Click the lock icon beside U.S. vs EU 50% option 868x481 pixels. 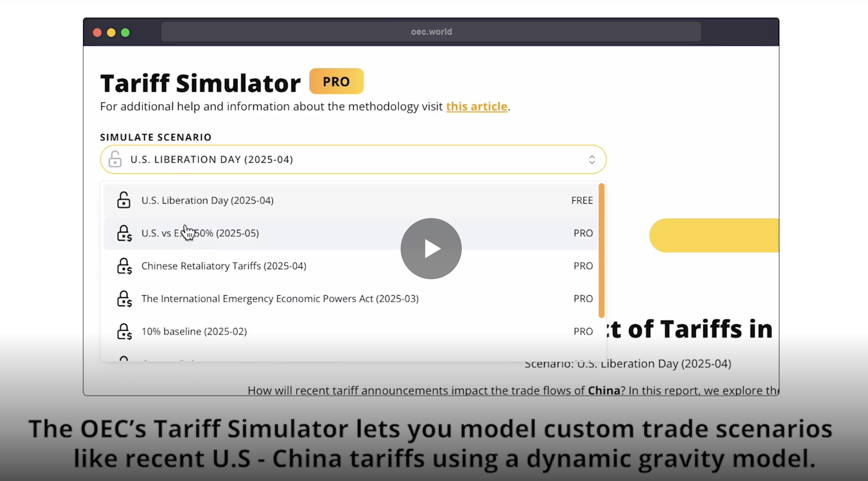coord(124,233)
